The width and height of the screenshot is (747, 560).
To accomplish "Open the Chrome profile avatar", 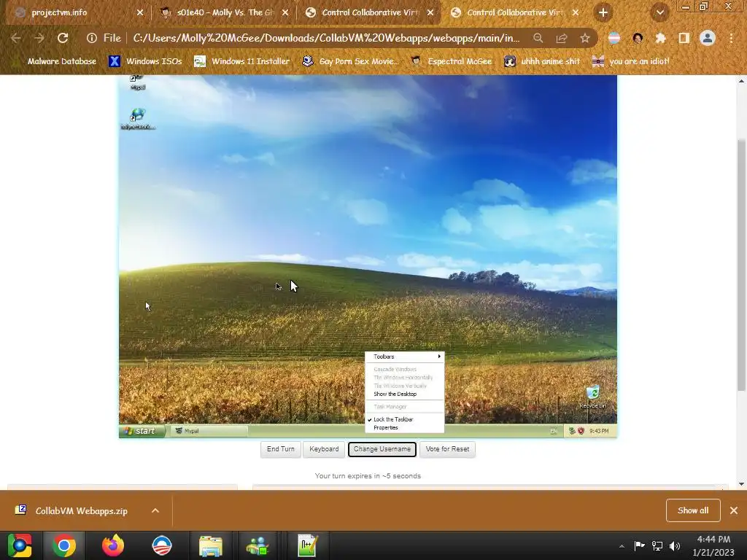I will (708, 38).
